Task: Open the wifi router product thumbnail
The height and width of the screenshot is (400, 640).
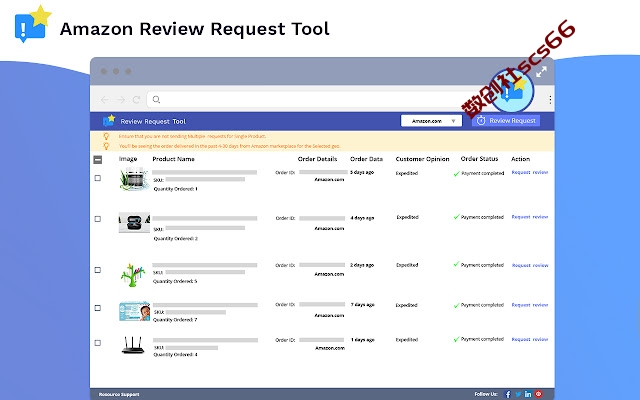Action: (133, 345)
